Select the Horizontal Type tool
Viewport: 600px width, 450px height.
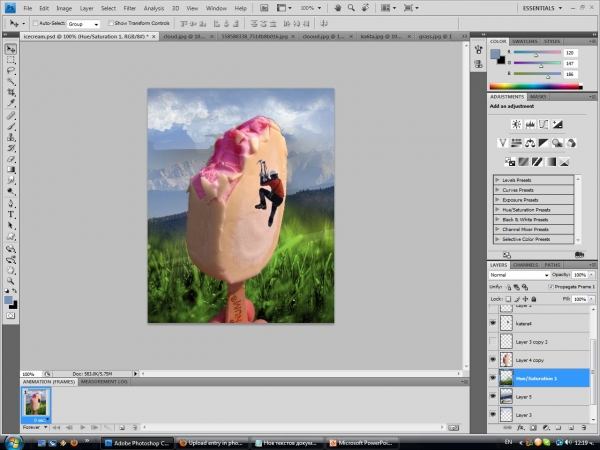pyautogui.click(x=11, y=214)
